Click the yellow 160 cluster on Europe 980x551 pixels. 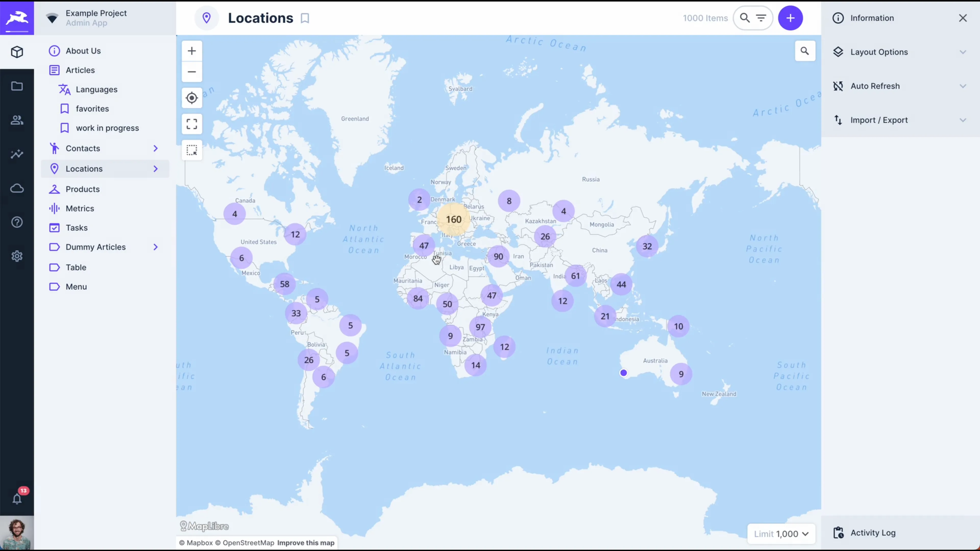(x=454, y=219)
